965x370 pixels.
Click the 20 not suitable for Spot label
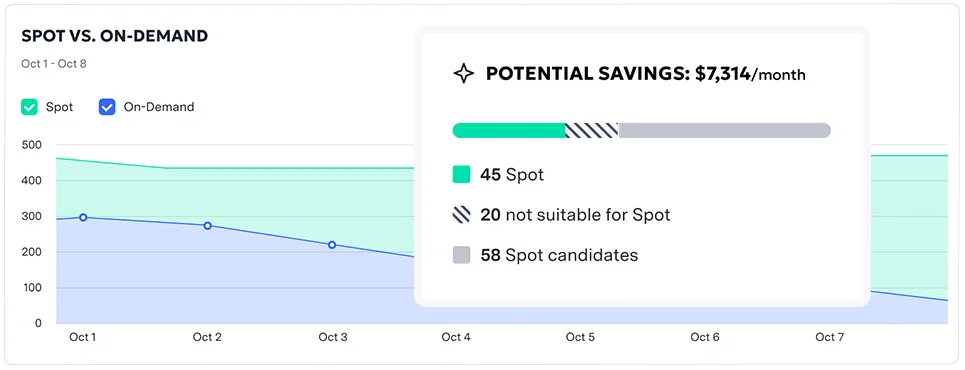pos(575,215)
